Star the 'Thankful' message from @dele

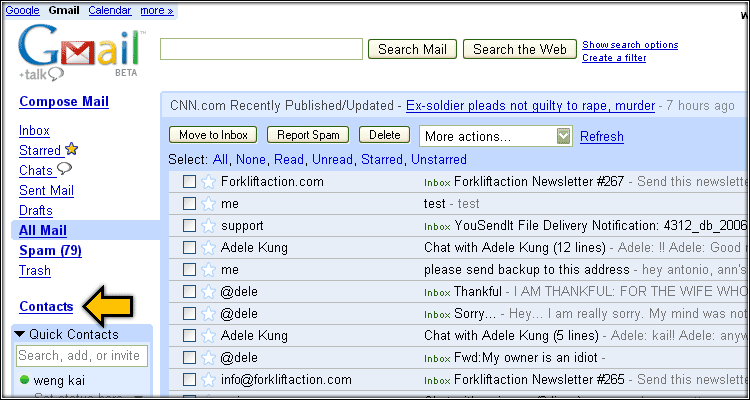click(208, 292)
